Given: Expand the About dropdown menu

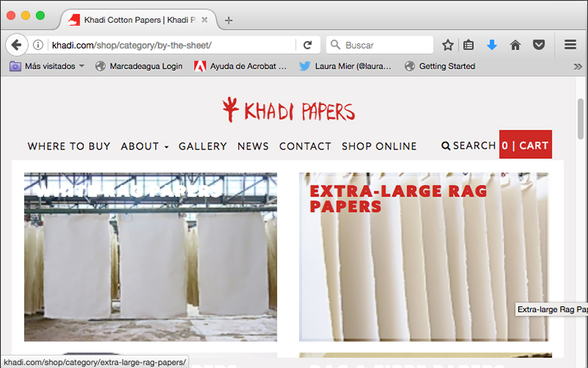Looking at the screenshot, I should pos(145,146).
